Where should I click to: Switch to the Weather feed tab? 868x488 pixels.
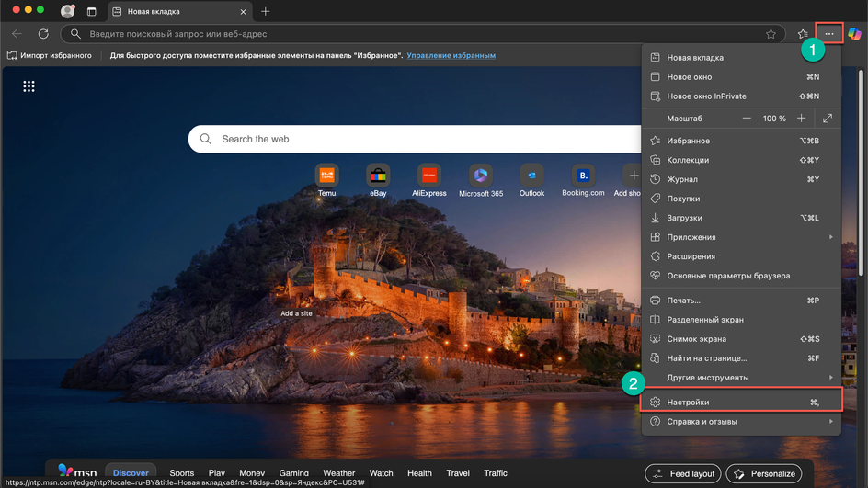[338, 473]
